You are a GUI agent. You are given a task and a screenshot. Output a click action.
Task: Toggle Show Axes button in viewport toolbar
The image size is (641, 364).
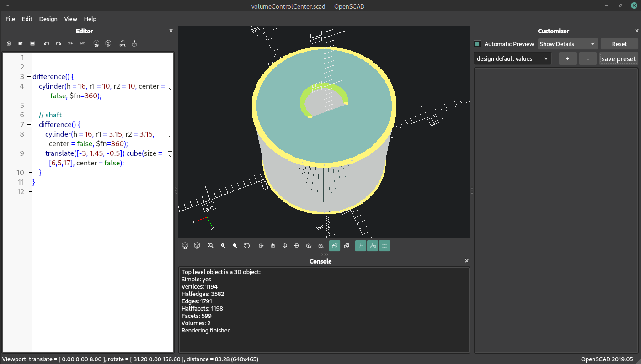[361, 246]
